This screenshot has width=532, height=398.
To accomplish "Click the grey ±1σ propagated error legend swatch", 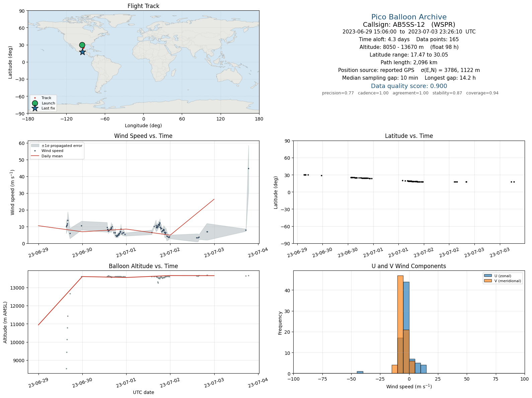I will pyautogui.click(x=35, y=146).
